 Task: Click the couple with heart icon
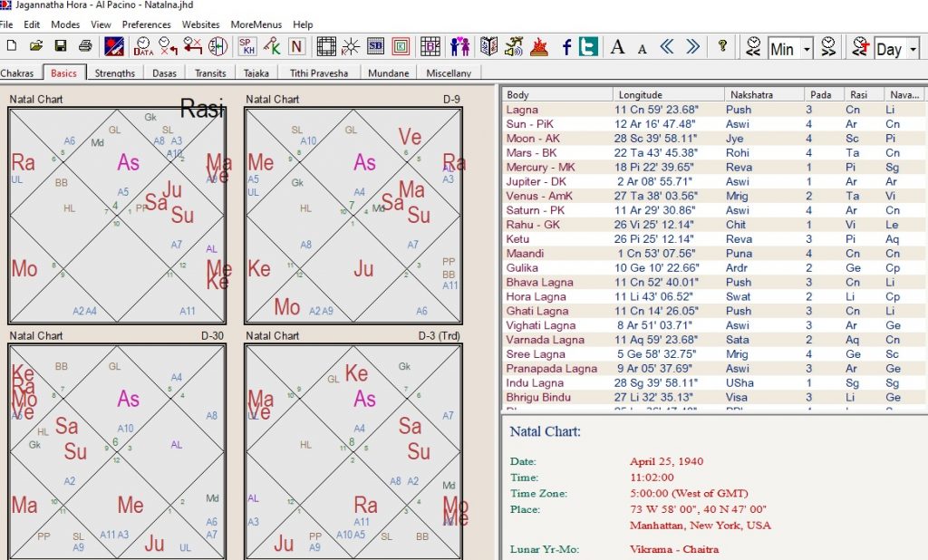(x=459, y=46)
